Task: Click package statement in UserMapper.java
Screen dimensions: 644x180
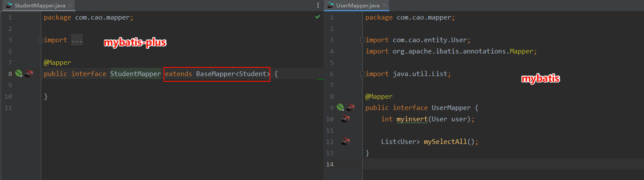Action: click(411, 17)
